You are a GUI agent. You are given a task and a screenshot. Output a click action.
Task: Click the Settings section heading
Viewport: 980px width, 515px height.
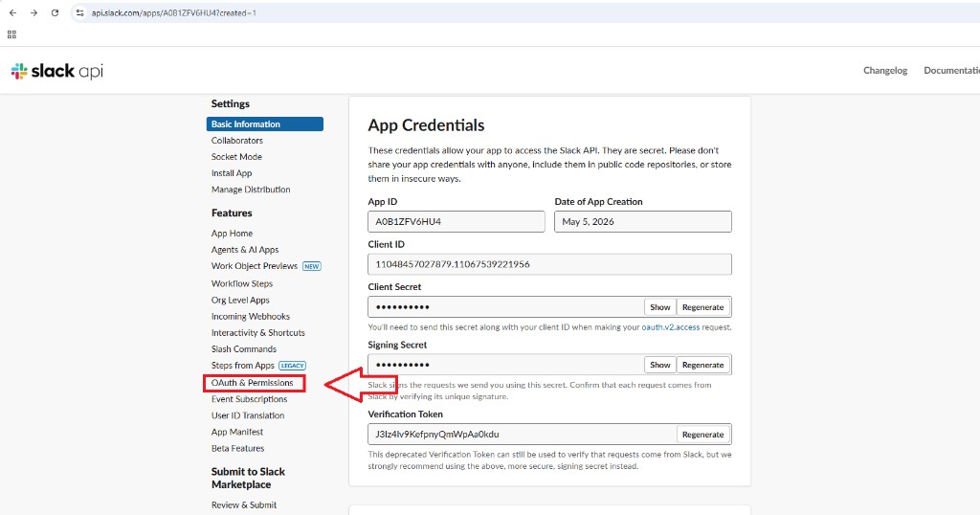pyautogui.click(x=230, y=103)
